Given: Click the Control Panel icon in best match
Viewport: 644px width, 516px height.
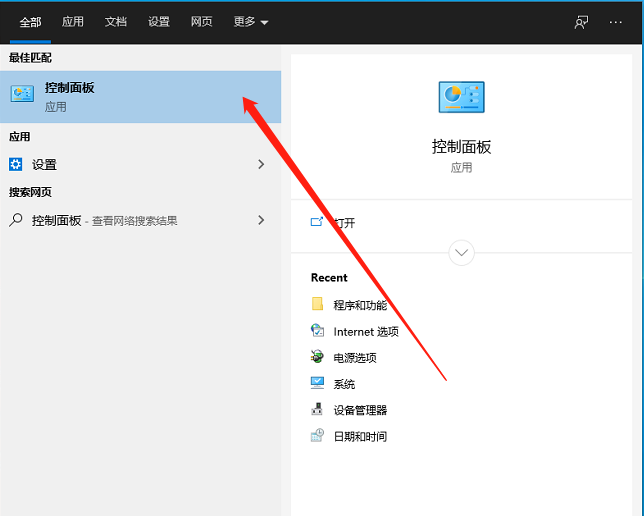Looking at the screenshot, I should 22,94.
